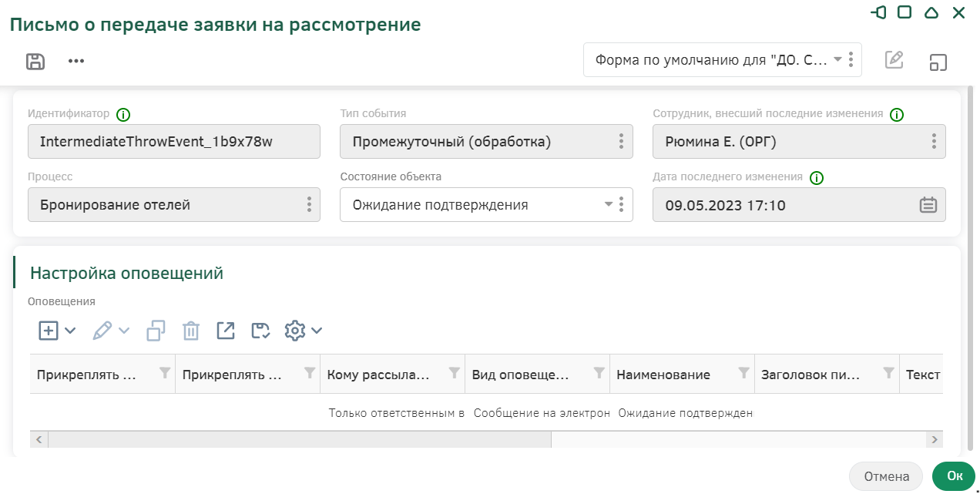
Task: Select the Ожидание подтвержден table cell
Action: tap(685, 413)
